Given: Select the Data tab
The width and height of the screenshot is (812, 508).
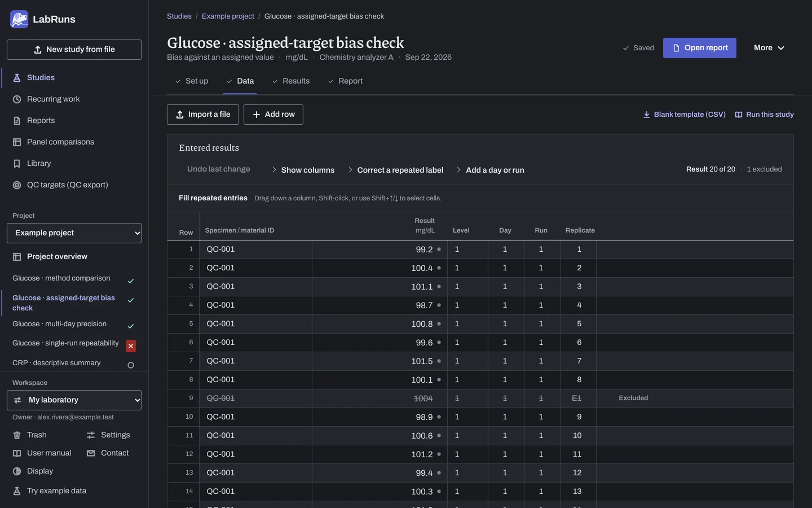Looking at the screenshot, I should pyautogui.click(x=240, y=81).
